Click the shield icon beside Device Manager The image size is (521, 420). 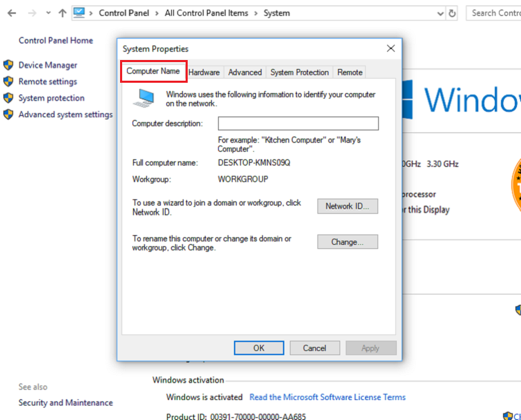8,65
